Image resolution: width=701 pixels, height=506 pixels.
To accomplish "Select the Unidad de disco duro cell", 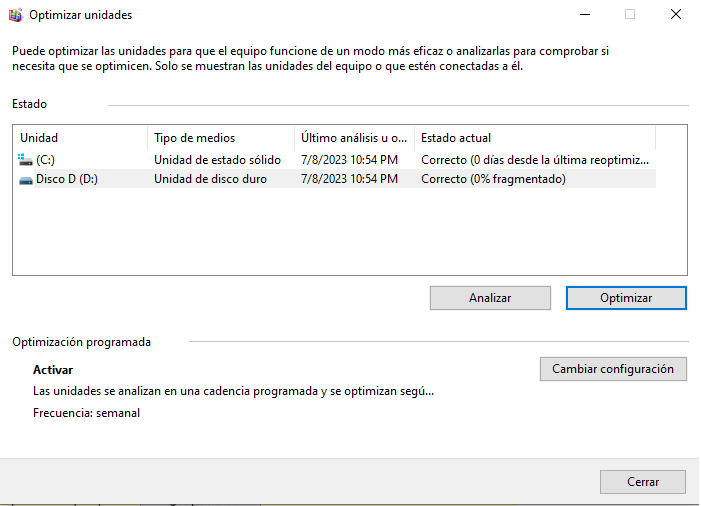I will 210,180.
